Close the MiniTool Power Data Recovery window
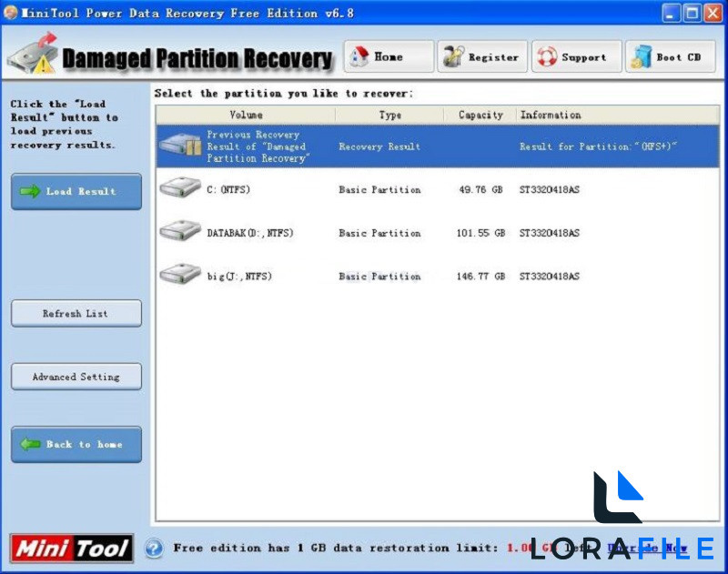This screenshot has height=574, width=728. coord(713,13)
